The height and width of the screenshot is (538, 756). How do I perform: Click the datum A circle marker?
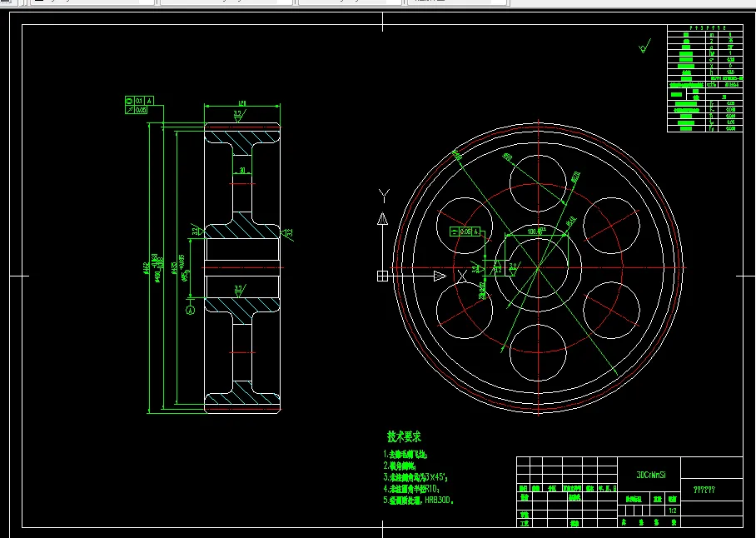pos(191,310)
